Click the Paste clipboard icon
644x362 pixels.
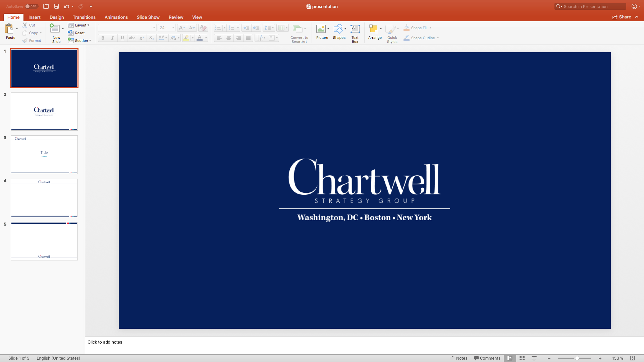click(x=9, y=29)
